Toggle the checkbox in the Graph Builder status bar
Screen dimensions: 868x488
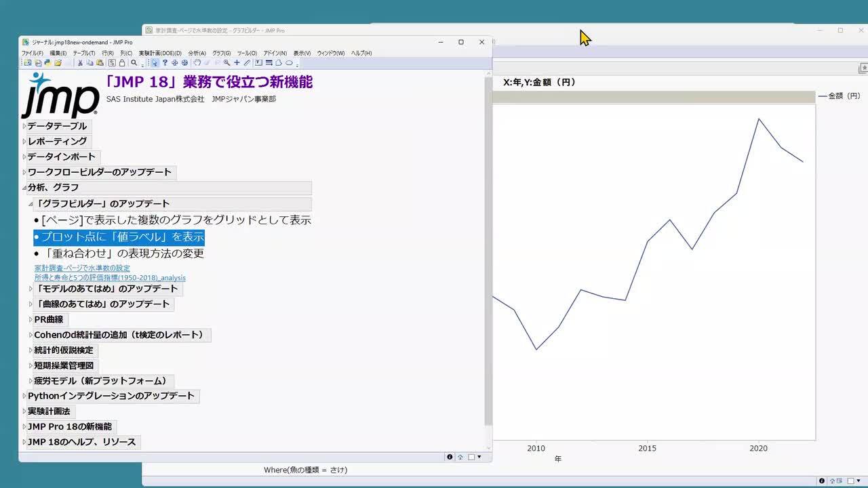[x=850, y=481]
